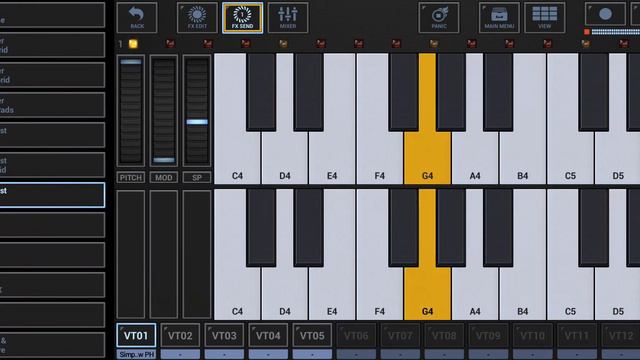This screenshot has width=640, height=360.
Task: Select voice track VT10
Action: (533, 336)
